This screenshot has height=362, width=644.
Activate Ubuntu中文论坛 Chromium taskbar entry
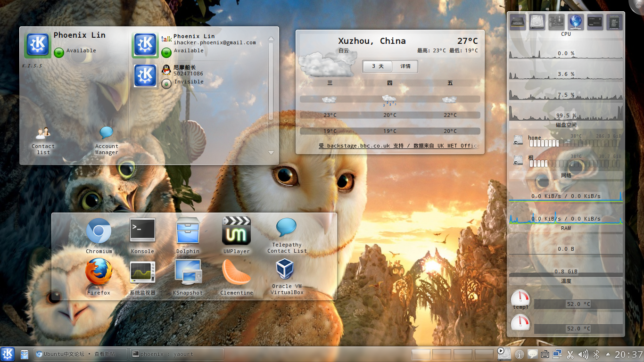click(81, 354)
